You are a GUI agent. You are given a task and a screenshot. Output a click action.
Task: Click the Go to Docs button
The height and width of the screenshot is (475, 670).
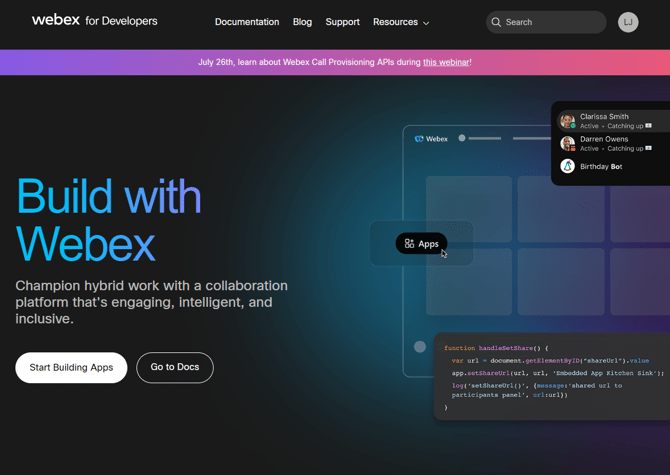pyautogui.click(x=175, y=367)
